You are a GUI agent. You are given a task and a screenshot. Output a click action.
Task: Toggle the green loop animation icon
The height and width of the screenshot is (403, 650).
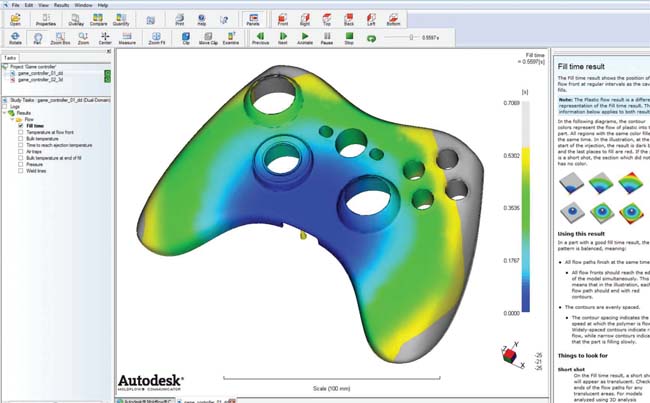(x=371, y=39)
